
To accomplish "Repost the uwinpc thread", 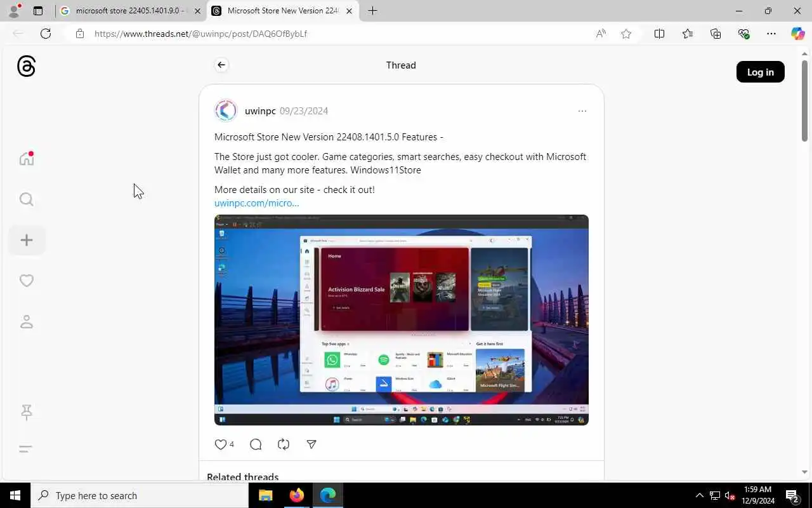I will 284,444.
